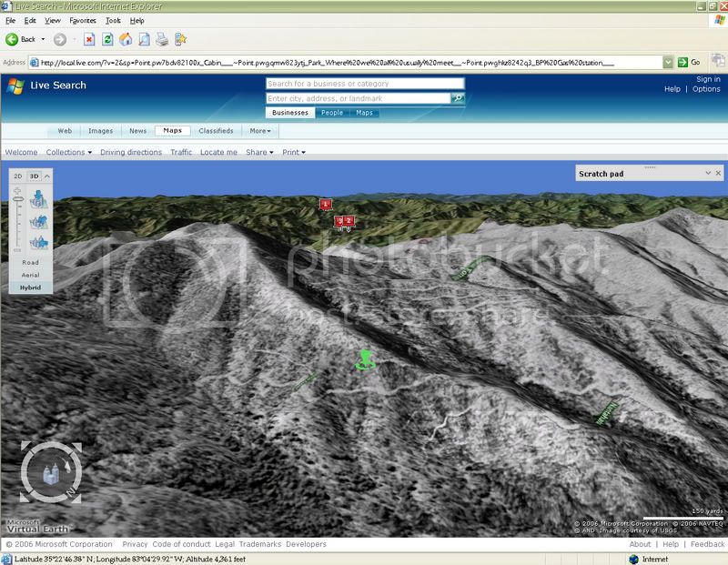Go to the Home page via the house icon

point(126,39)
